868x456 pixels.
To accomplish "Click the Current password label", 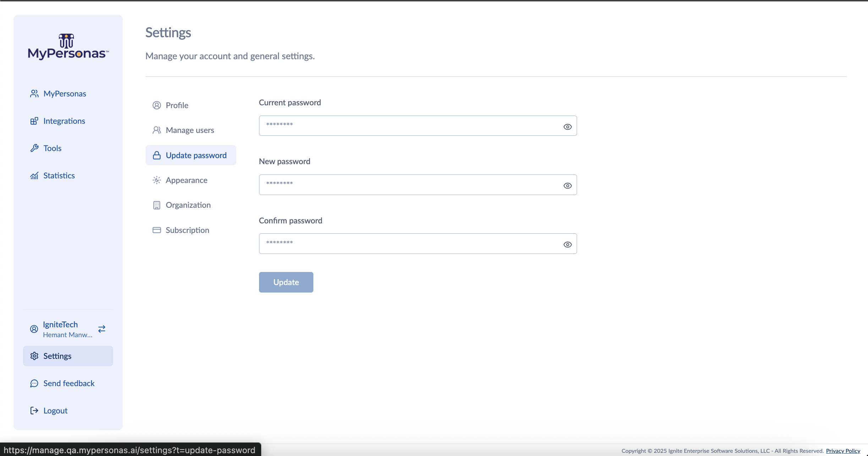I will (x=290, y=102).
